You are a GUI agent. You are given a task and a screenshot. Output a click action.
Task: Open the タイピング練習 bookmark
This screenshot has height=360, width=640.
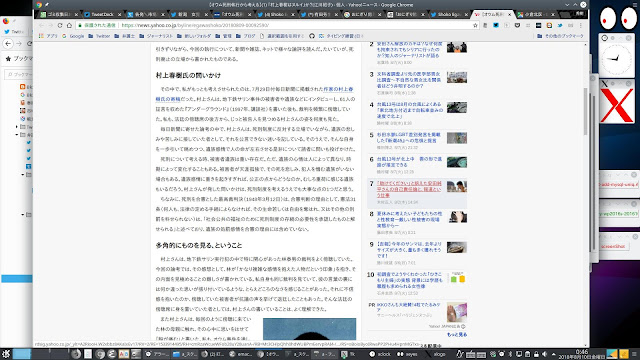click(x=341, y=36)
